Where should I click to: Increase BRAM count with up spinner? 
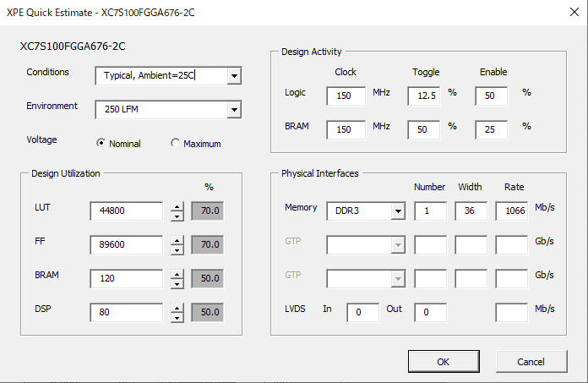[177, 274]
